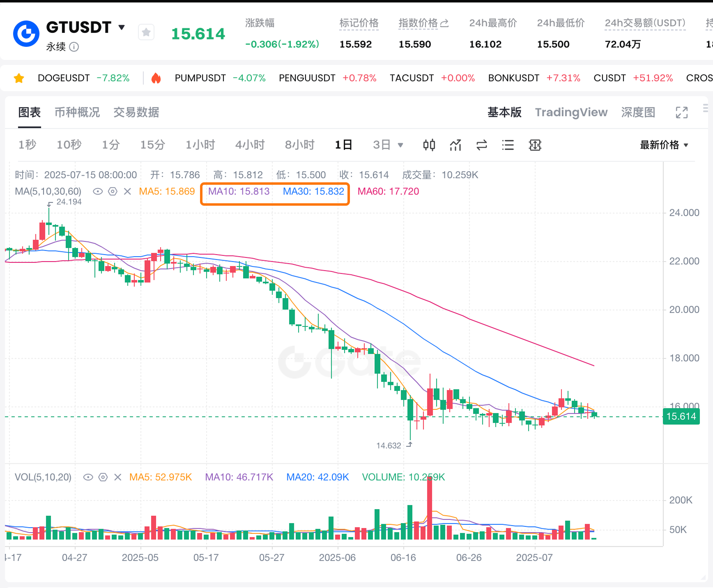Select the 4小时 timeframe
The width and height of the screenshot is (713, 588).
tap(250, 145)
